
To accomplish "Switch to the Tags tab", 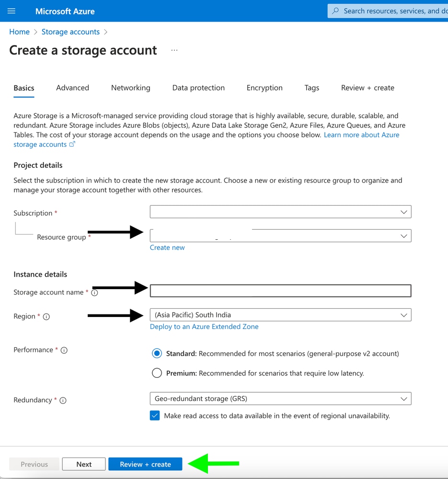I will [x=312, y=88].
